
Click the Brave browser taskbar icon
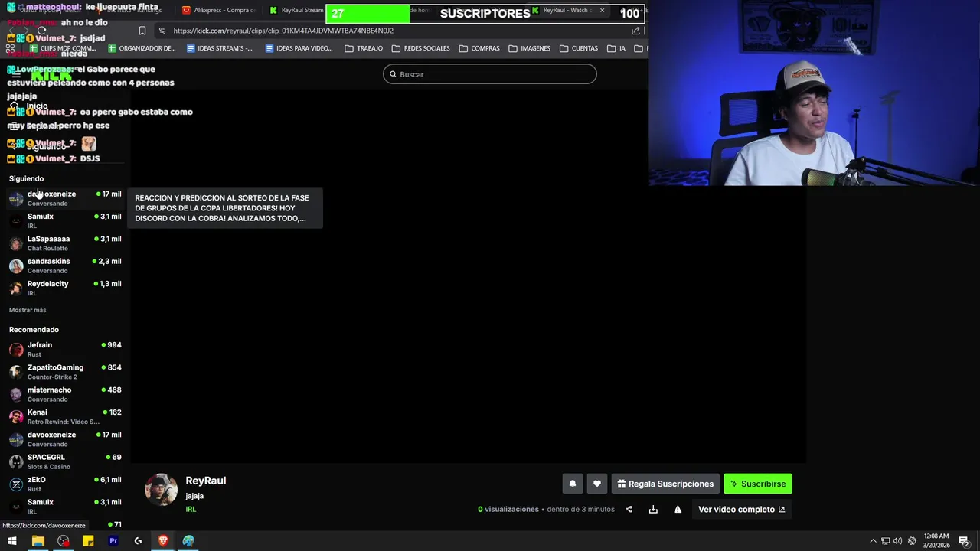pyautogui.click(x=163, y=541)
